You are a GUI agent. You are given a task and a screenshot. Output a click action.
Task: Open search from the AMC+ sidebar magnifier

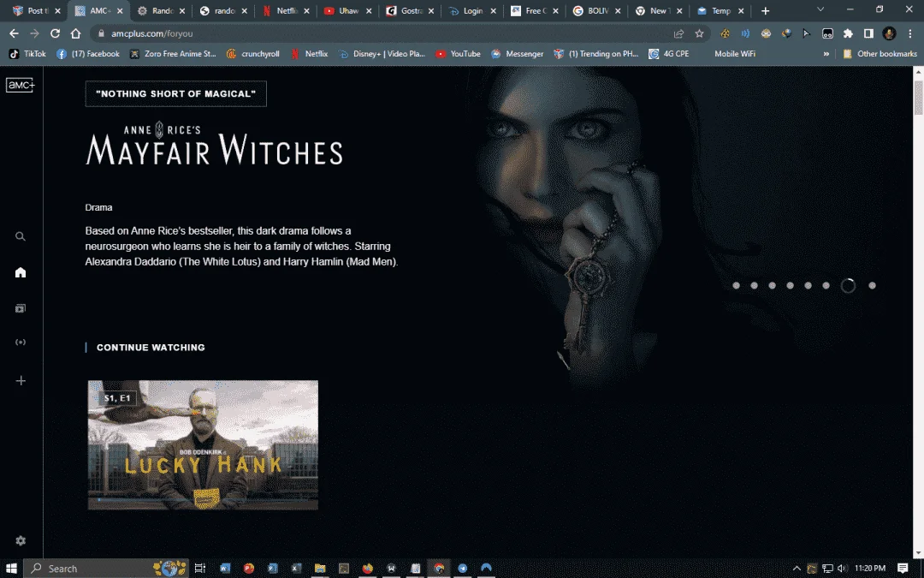pos(21,236)
